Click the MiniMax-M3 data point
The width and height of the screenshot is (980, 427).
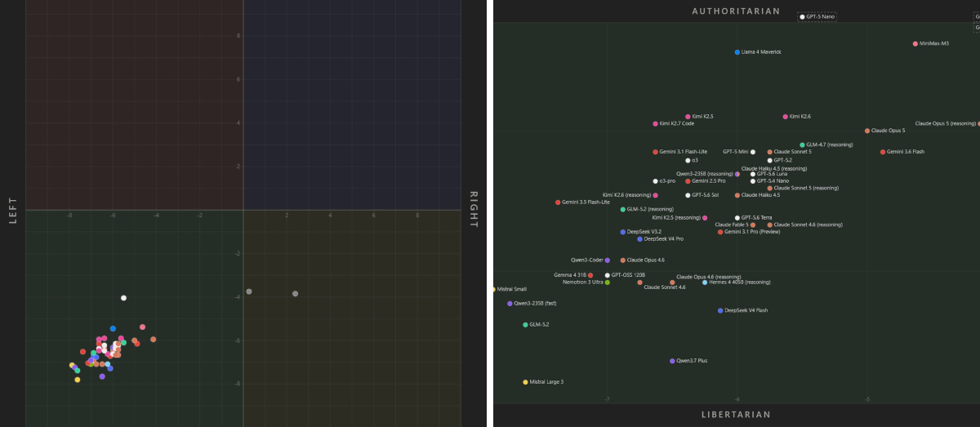[x=915, y=44]
